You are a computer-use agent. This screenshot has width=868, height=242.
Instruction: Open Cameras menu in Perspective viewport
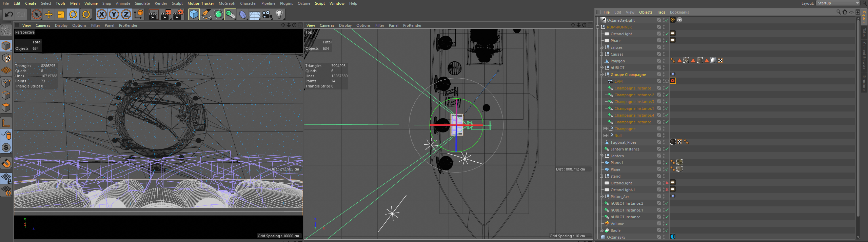point(43,25)
